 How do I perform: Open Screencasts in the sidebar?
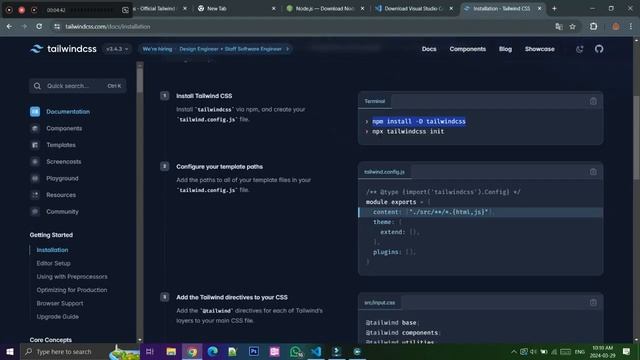(56, 162)
